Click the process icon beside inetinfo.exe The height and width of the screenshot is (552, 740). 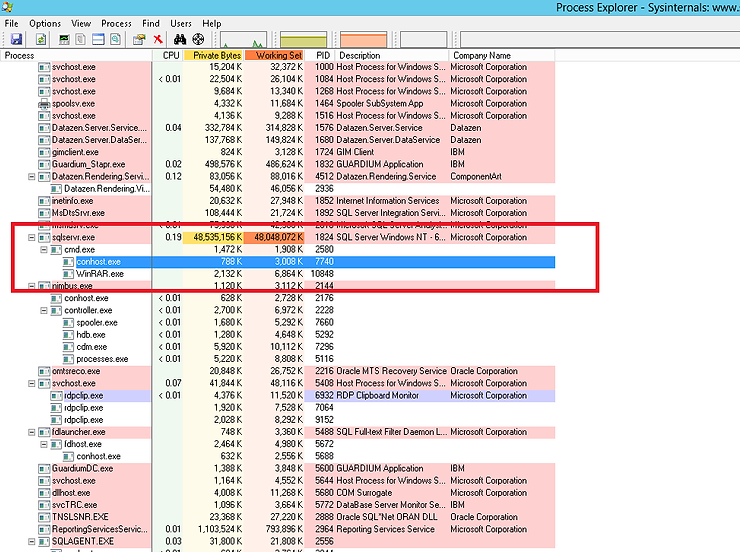(x=44, y=201)
